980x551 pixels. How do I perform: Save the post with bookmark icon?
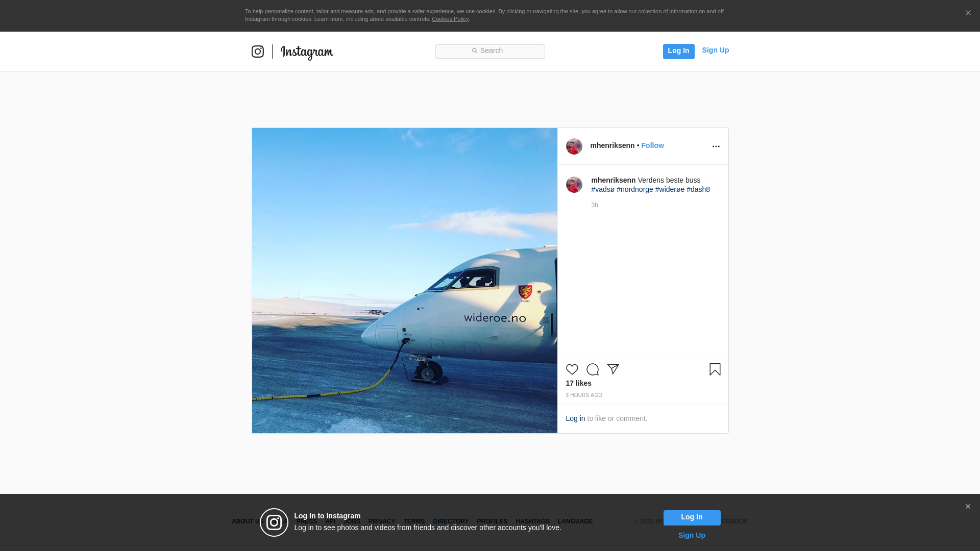[715, 369]
